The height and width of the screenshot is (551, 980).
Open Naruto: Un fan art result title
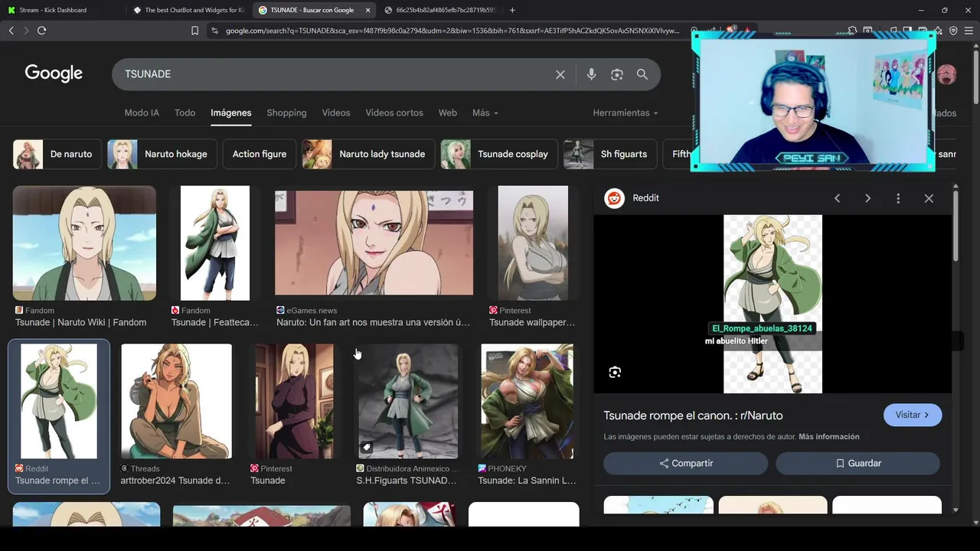pos(373,322)
